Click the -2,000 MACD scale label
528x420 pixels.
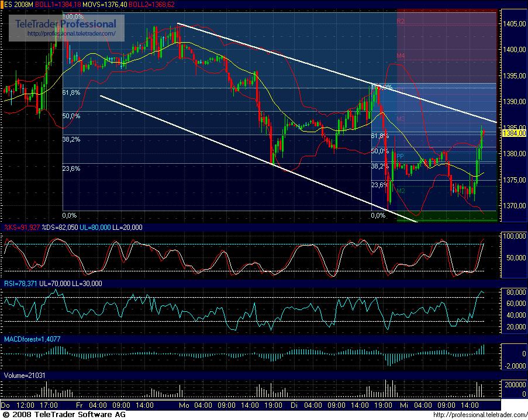tap(516, 366)
